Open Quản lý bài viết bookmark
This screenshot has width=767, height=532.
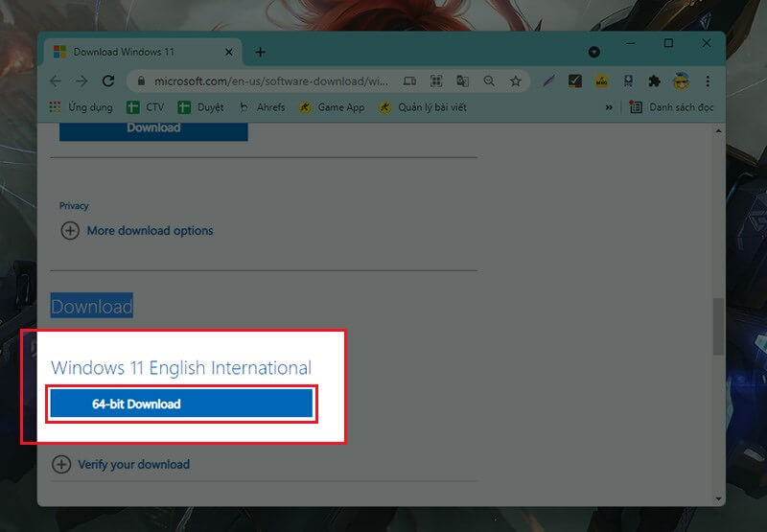pyautogui.click(x=422, y=107)
